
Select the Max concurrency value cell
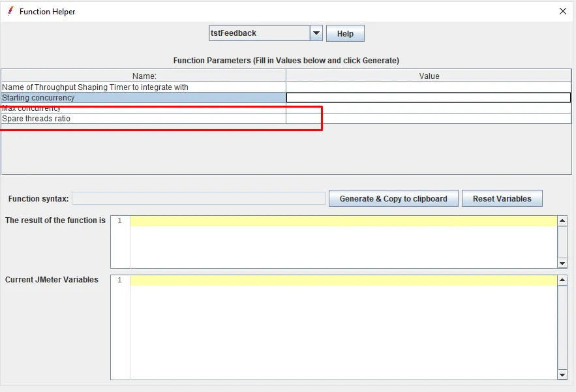429,108
